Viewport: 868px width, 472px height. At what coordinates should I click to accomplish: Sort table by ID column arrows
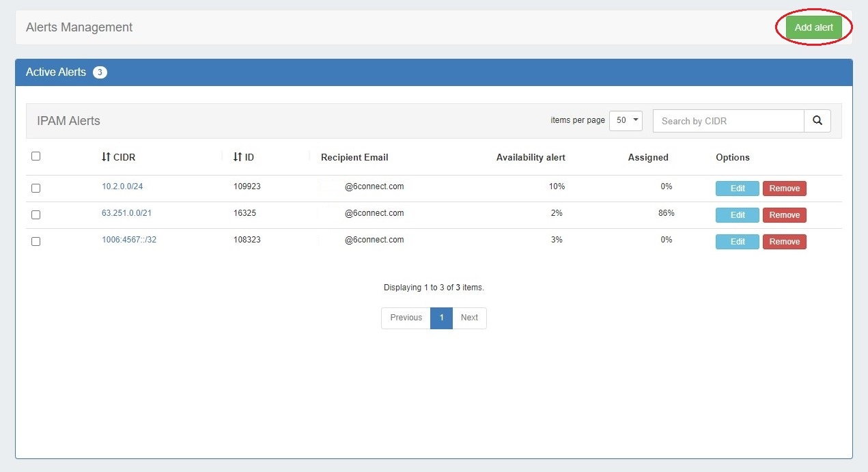point(238,157)
